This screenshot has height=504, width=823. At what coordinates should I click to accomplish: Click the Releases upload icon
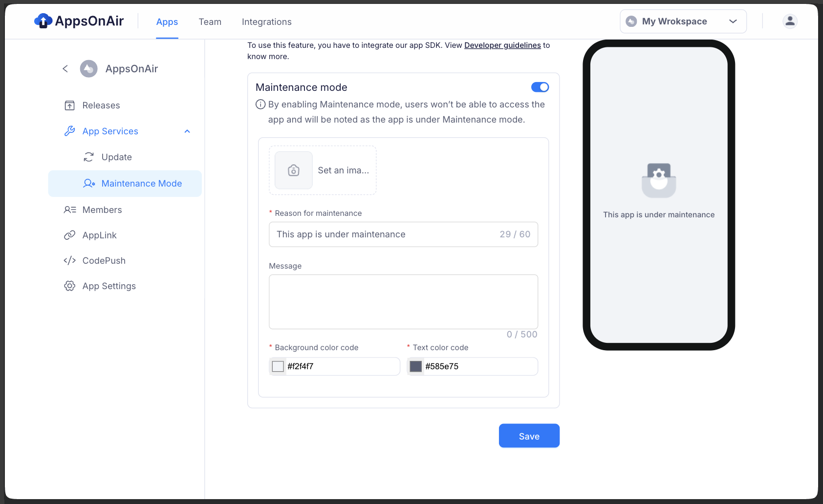(x=70, y=105)
